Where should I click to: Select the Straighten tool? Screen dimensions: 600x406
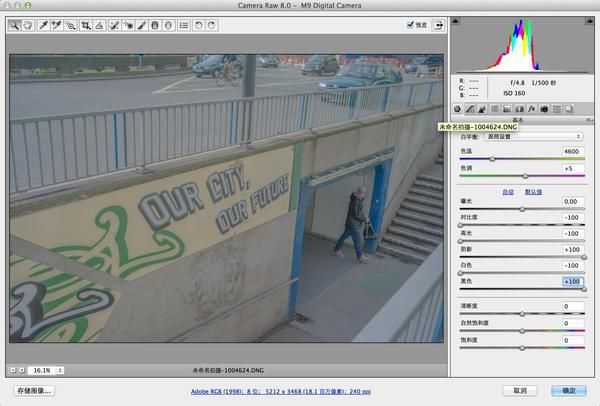click(x=99, y=26)
